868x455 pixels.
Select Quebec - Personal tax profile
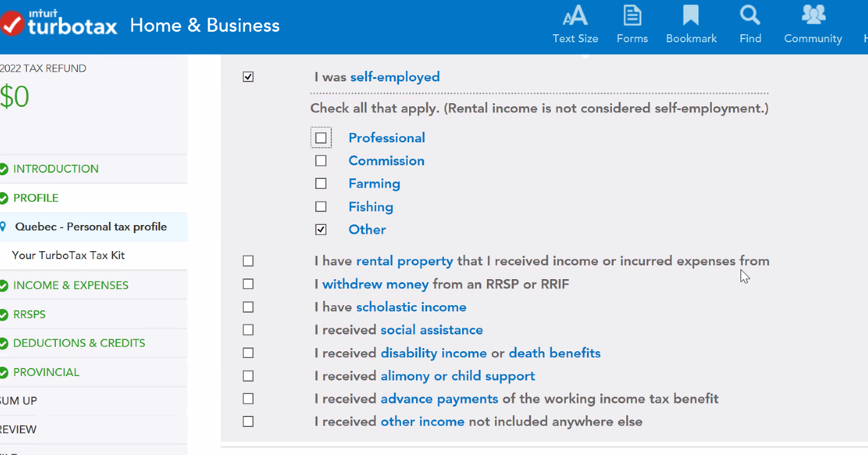[91, 227]
